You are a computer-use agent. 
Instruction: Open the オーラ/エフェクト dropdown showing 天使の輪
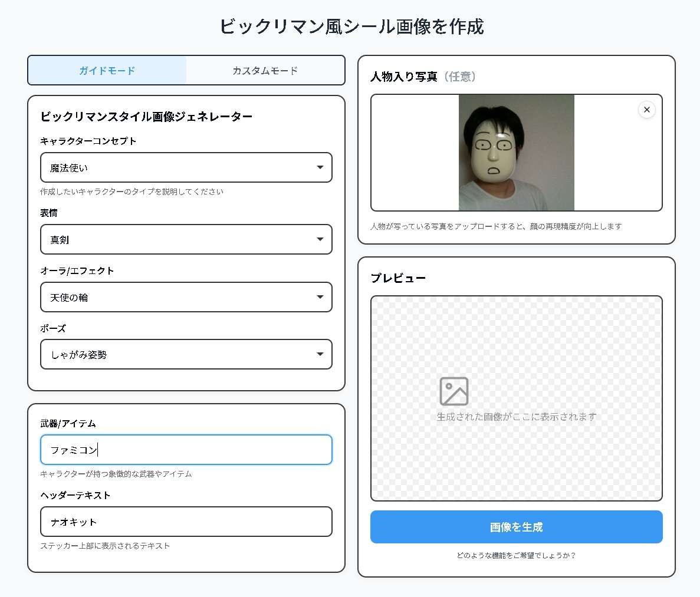click(x=186, y=298)
